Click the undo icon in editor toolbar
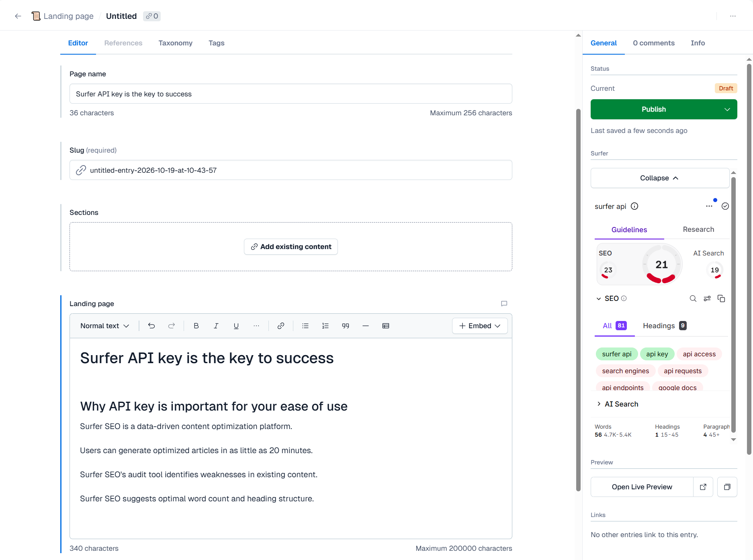Viewport: 753px width, 560px height. 151,326
